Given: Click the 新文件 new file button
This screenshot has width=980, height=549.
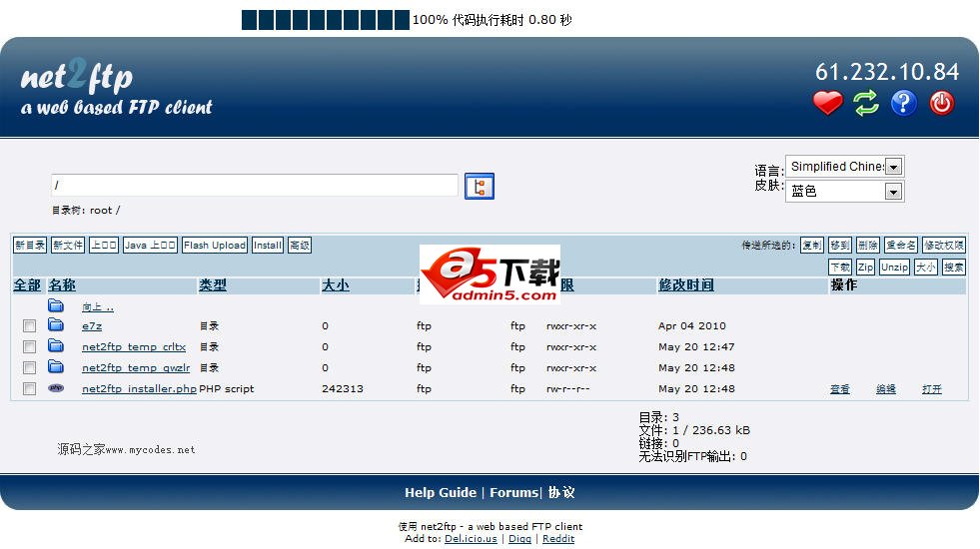Looking at the screenshot, I should point(68,246).
